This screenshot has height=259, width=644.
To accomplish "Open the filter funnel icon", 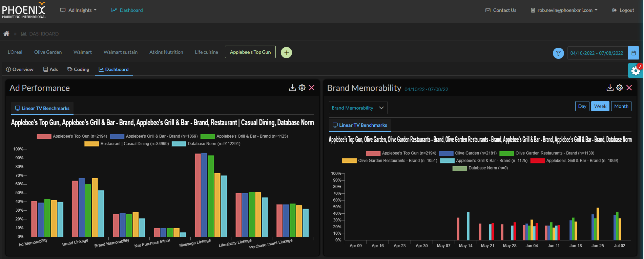I will pyautogui.click(x=558, y=53).
